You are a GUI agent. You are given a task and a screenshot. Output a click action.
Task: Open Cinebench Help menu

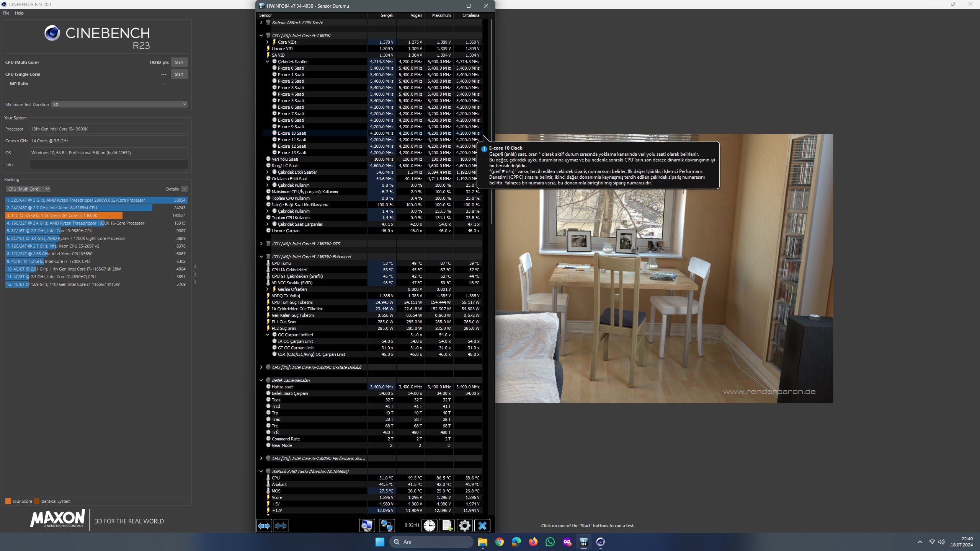pos(19,13)
